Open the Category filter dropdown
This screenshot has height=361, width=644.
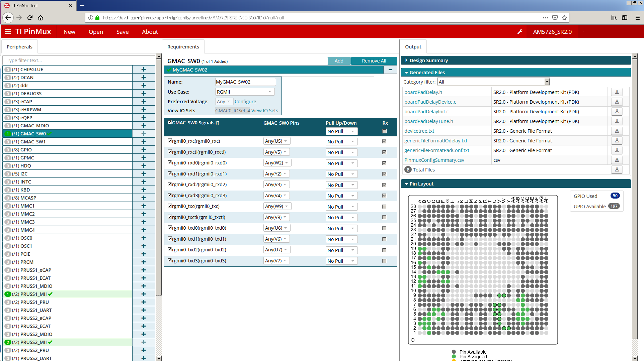point(493,82)
